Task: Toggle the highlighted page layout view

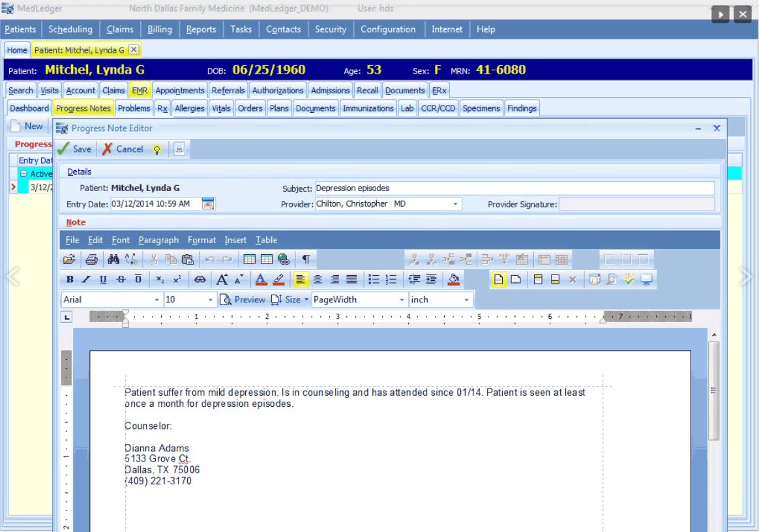Action: point(499,279)
